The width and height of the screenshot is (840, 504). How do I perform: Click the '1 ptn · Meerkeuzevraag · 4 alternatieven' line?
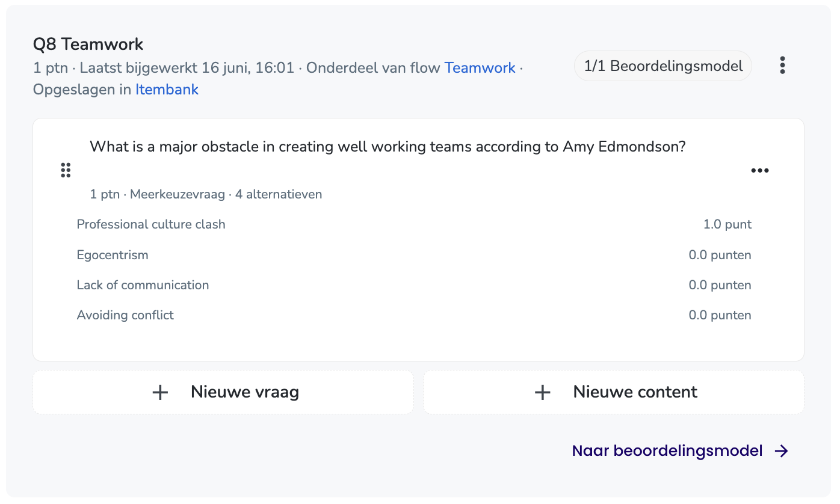point(206,194)
